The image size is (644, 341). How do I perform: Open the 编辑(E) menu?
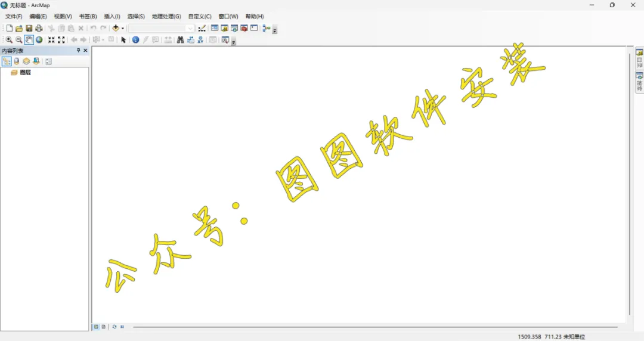point(38,17)
